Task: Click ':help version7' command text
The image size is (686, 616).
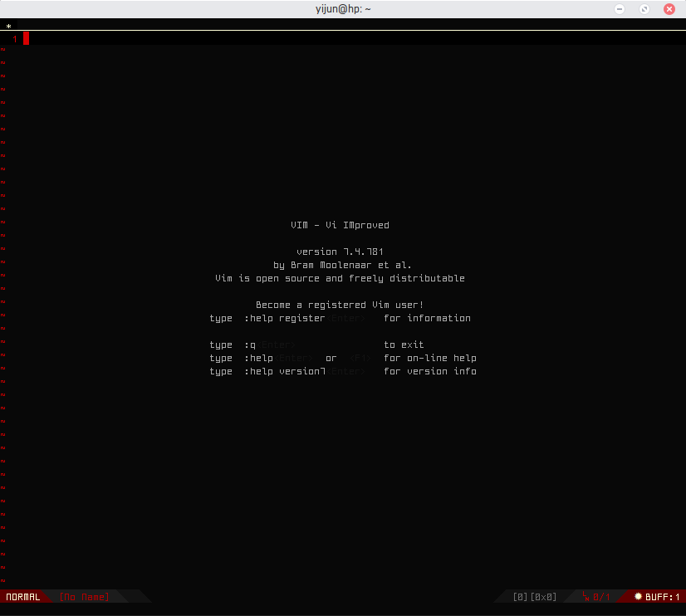Action: (x=284, y=372)
